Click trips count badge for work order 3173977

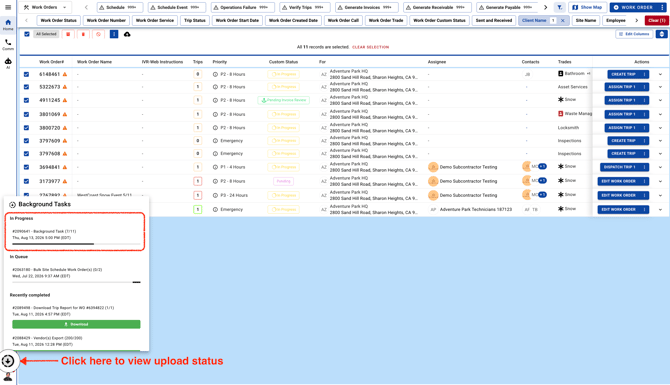point(198,181)
